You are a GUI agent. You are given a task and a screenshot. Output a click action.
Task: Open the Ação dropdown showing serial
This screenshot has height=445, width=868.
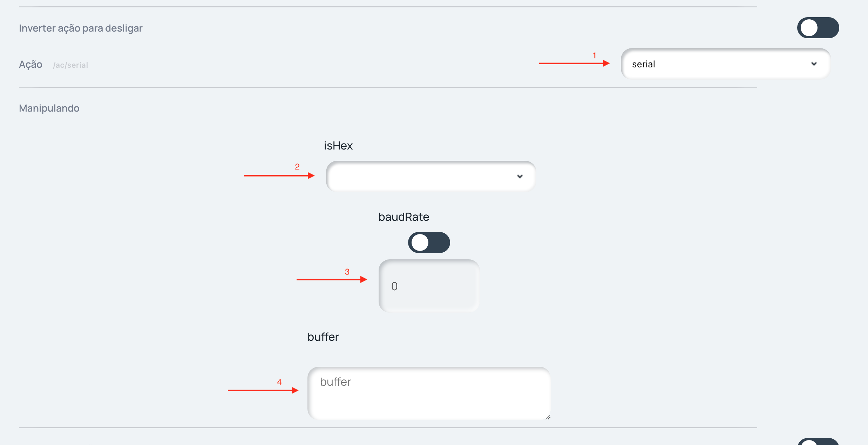click(x=719, y=64)
